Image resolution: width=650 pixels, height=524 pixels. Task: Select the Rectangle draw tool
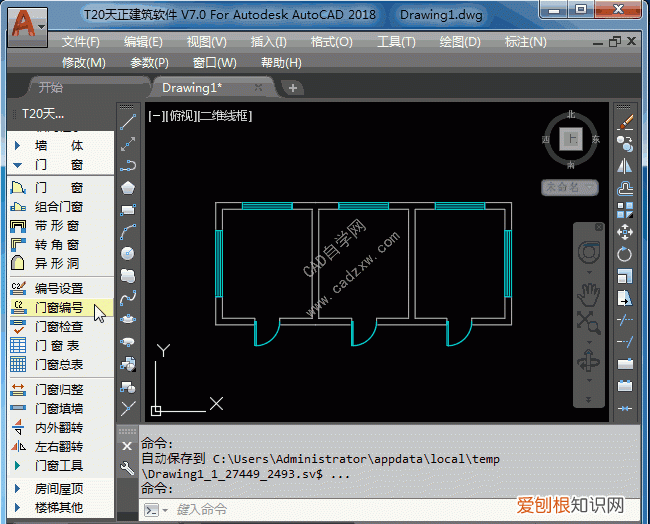click(x=128, y=210)
